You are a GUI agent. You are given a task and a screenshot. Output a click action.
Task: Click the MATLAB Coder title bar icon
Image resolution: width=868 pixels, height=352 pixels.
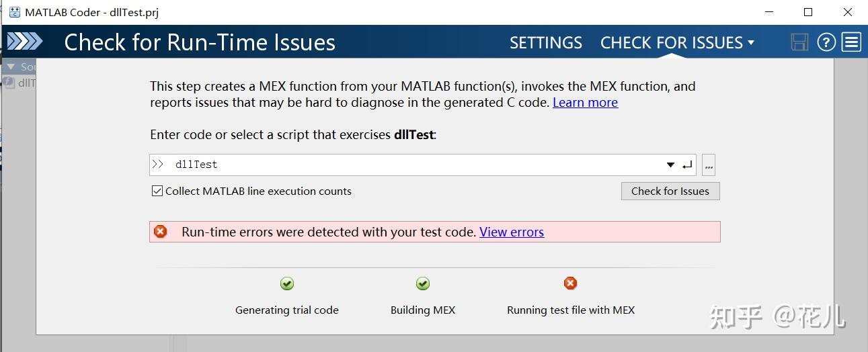14,12
